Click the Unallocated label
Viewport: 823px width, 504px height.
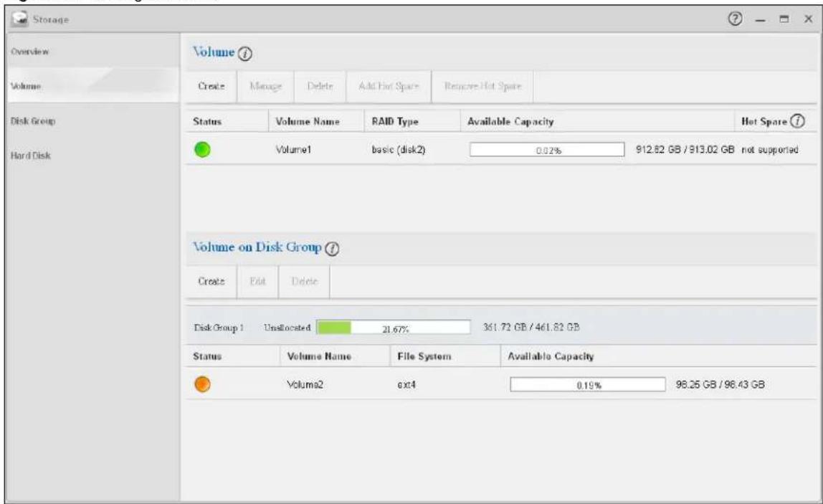coord(287,327)
